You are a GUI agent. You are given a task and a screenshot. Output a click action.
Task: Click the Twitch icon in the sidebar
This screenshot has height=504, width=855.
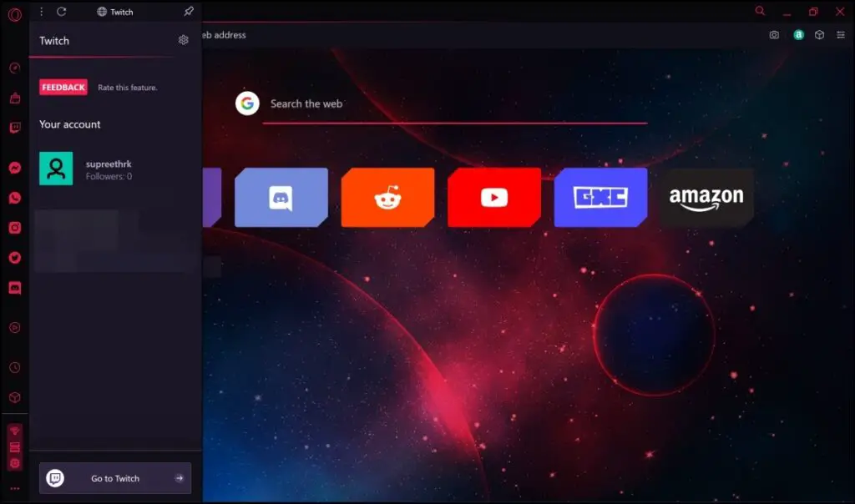pyautogui.click(x=15, y=128)
